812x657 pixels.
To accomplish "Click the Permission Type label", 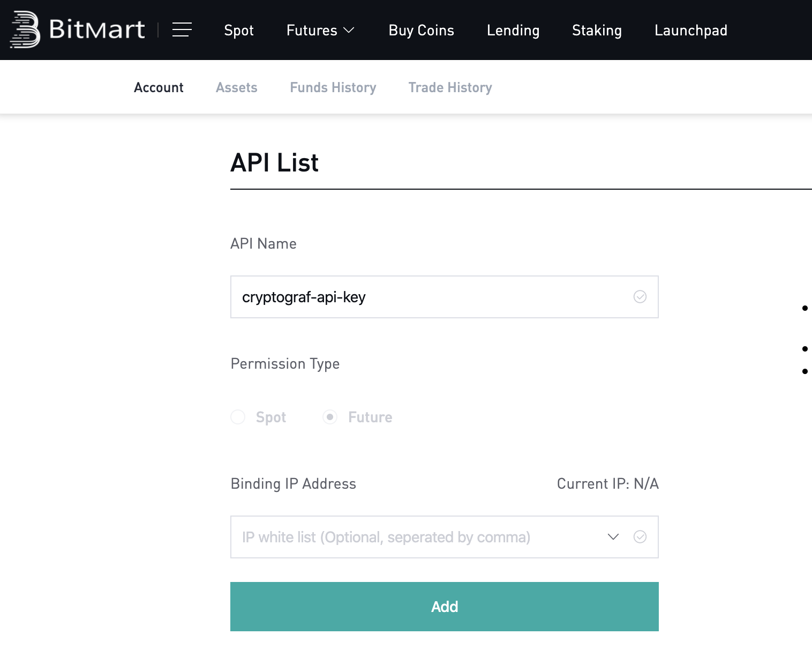I will coord(285,364).
